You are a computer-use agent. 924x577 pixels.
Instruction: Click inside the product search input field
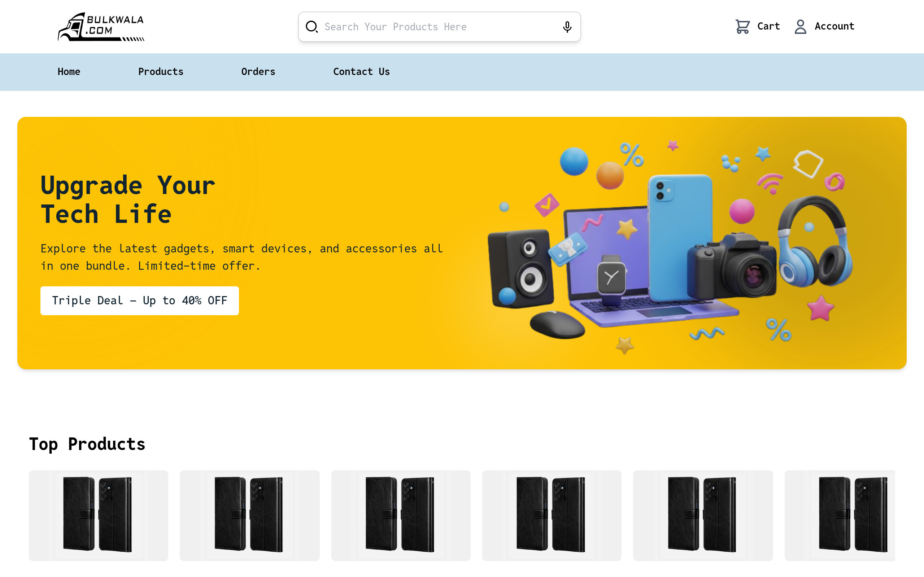click(x=420, y=27)
